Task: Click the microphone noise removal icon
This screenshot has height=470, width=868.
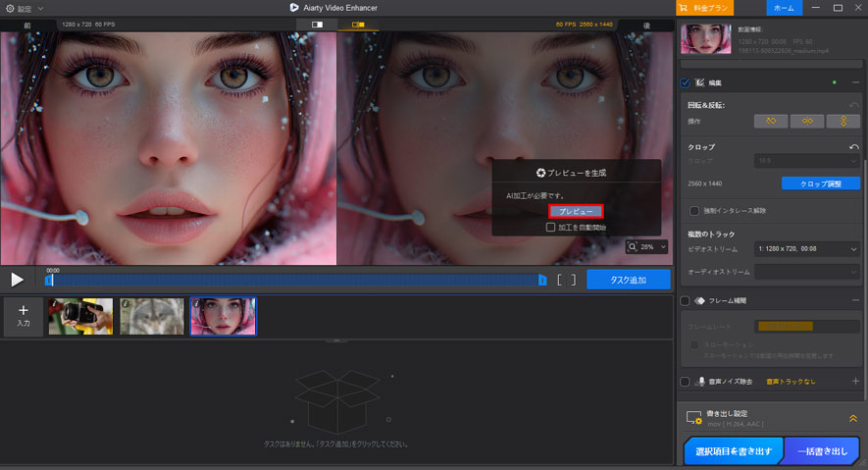Action: [x=701, y=382]
